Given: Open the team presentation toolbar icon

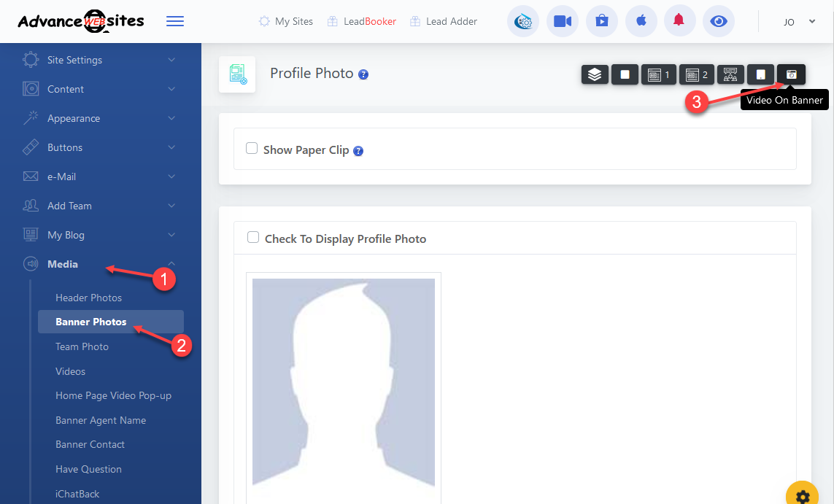Looking at the screenshot, I should (730, 74).
